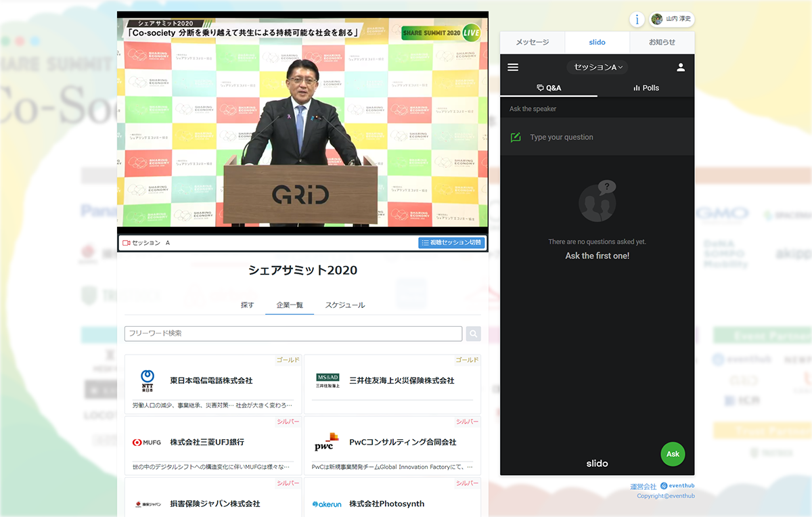Click the slido footer logo
This screenshot has width=812, height=517.
coord(597,464)
